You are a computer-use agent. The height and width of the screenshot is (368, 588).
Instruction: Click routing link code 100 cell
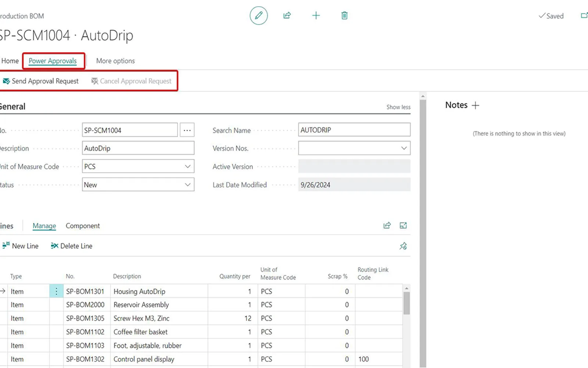pos(379,359)
